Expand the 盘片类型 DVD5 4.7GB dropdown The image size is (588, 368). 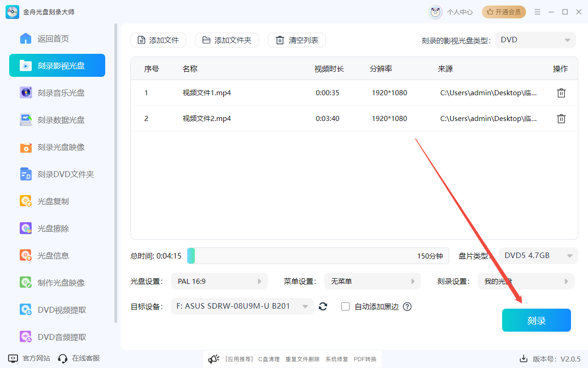pos(538,255)
